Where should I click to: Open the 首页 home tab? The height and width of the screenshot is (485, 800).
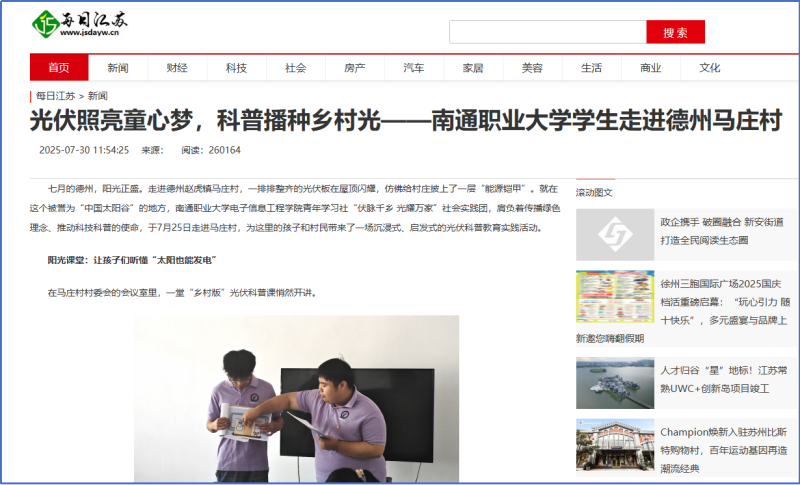(59, 68)
